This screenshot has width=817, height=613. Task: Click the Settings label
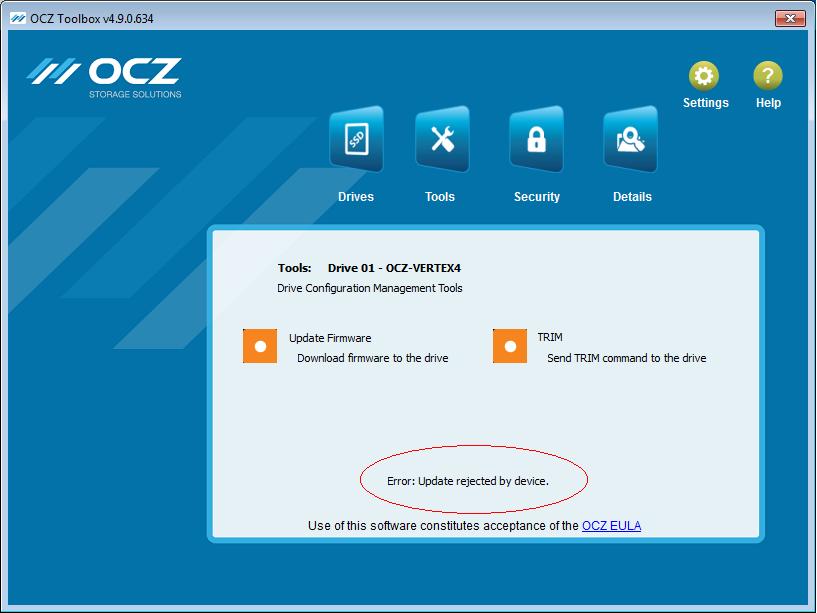[705, 103]
